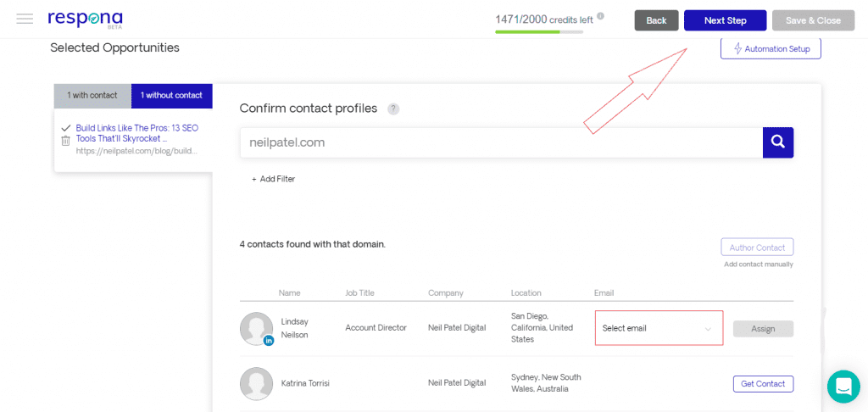Open Build Links Like The Pros link

tap(136, 133)
